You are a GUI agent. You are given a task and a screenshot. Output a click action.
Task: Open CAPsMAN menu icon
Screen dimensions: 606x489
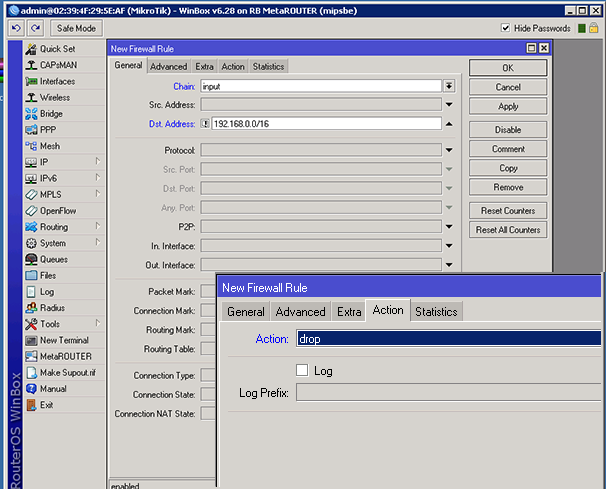coord(31,65)
